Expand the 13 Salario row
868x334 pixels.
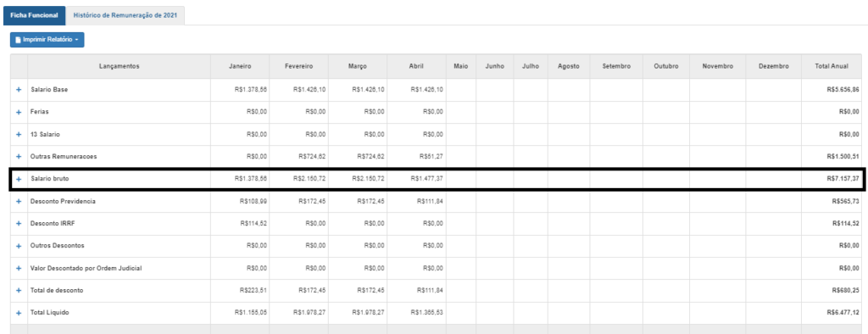point(19,134)
